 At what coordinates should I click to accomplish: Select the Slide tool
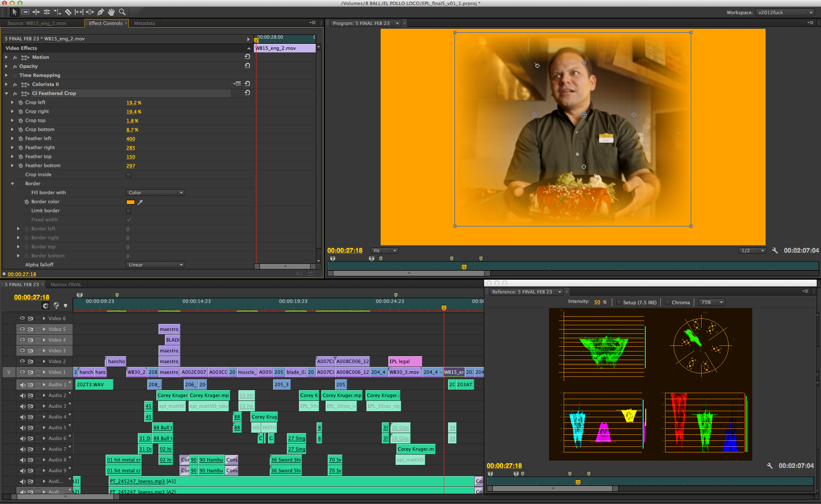(x=90, y=12)
